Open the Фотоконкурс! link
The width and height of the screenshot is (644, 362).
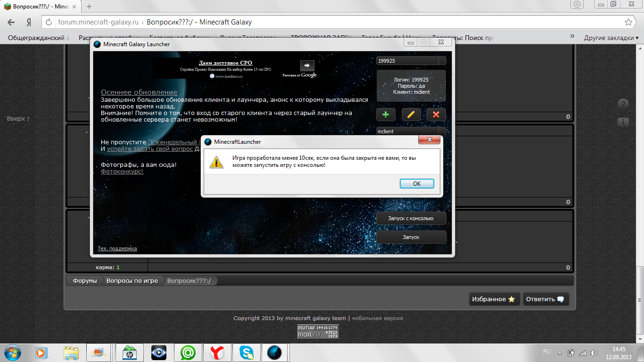pyautogui.click(x=122, y=172)
